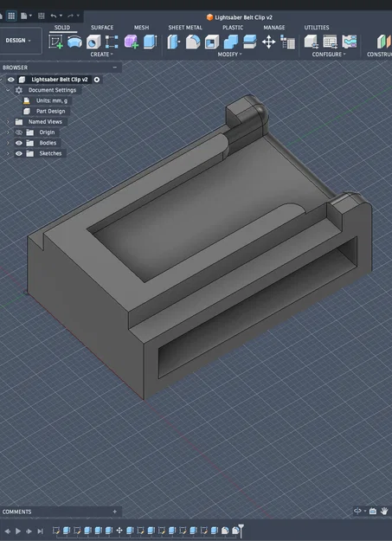Step back one timeline feature
This screenshot has width=392, height=541.
point(7,531)
